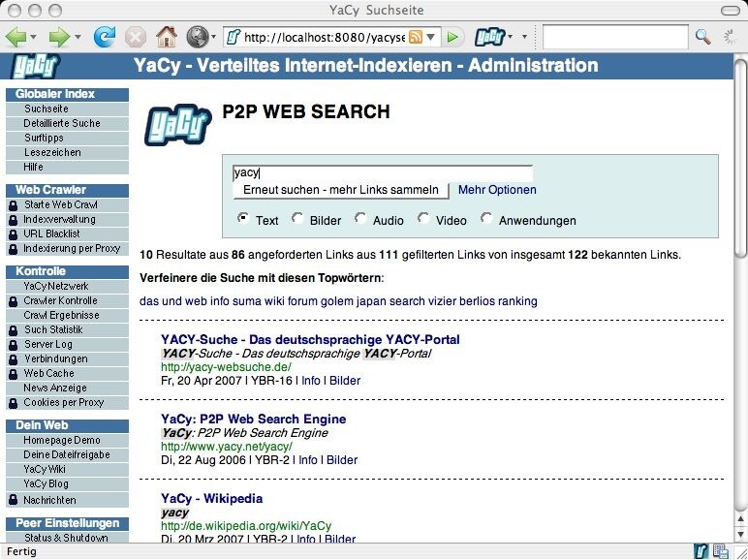Click the magnifier search icon

(702, 37)
